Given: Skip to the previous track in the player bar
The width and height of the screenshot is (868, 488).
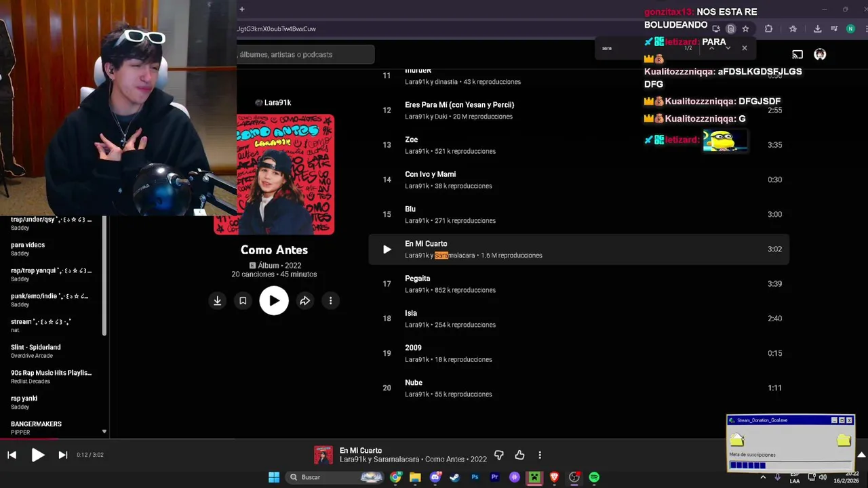Looking at the screenshot, I should (x=12, y=455).
